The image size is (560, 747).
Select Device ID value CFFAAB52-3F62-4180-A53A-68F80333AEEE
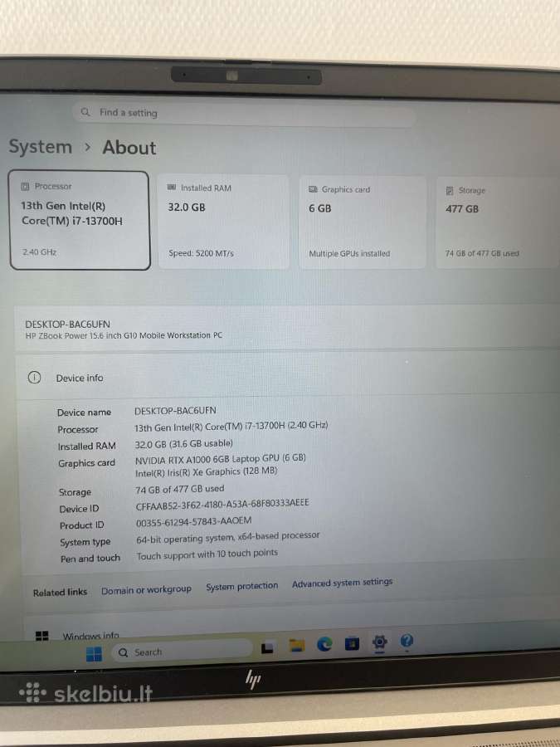point(222,504)
